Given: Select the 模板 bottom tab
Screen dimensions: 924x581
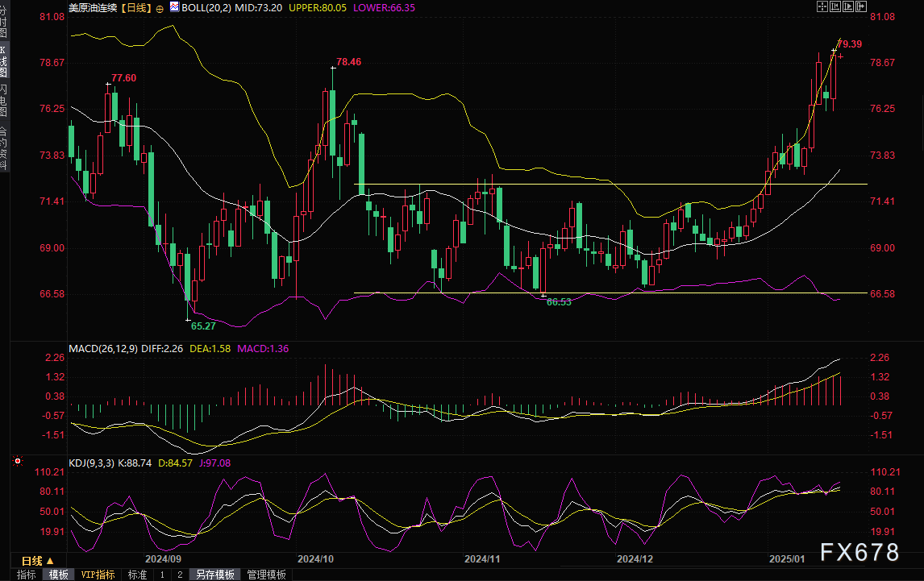Looking at the screenshot, I should 58,575.
